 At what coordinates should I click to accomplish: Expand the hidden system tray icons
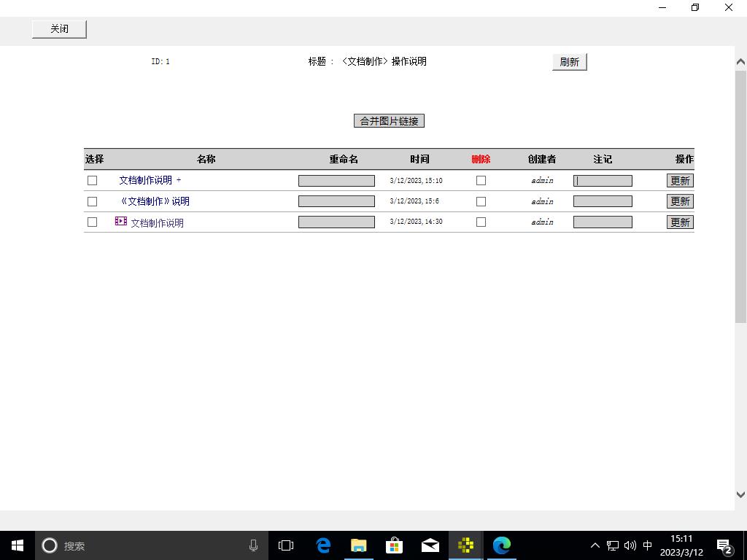(595, 545)
